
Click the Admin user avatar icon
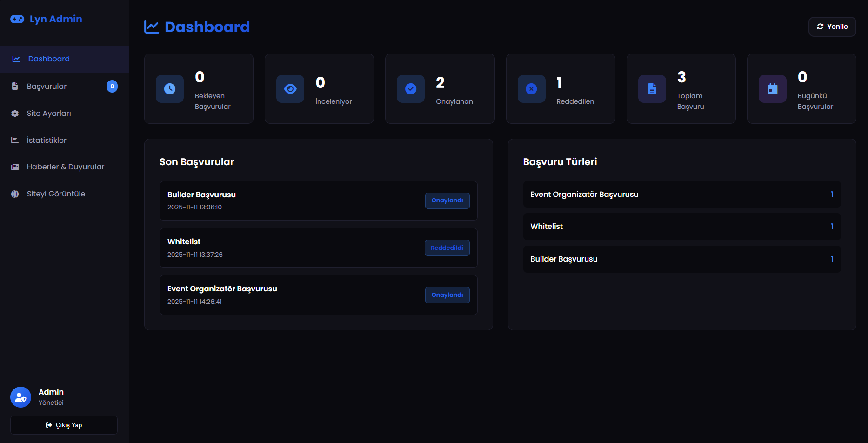20,397
